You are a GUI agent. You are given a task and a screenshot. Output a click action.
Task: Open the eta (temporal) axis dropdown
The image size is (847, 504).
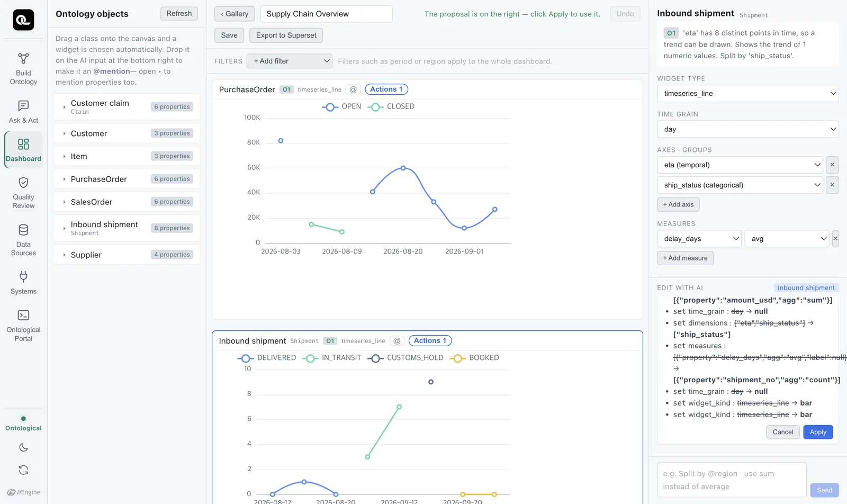point(740,165)
